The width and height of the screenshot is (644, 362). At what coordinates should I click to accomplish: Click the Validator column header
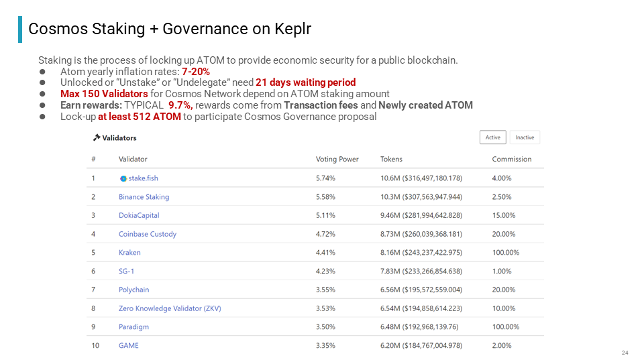click(133, 160)
